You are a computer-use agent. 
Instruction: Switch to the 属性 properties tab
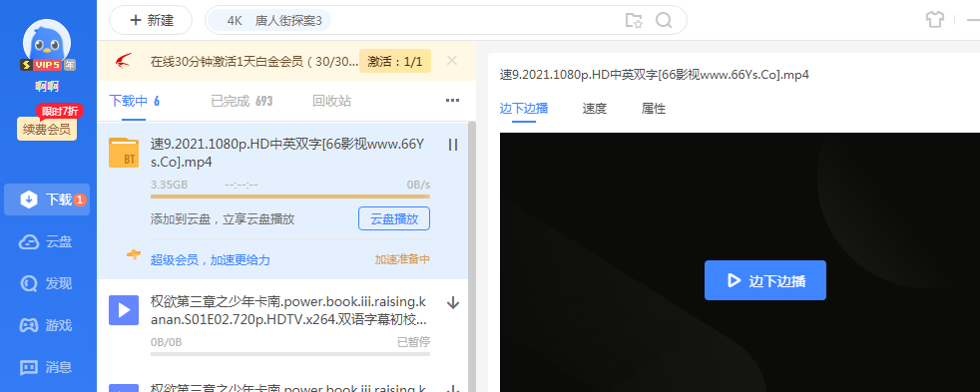653,109
